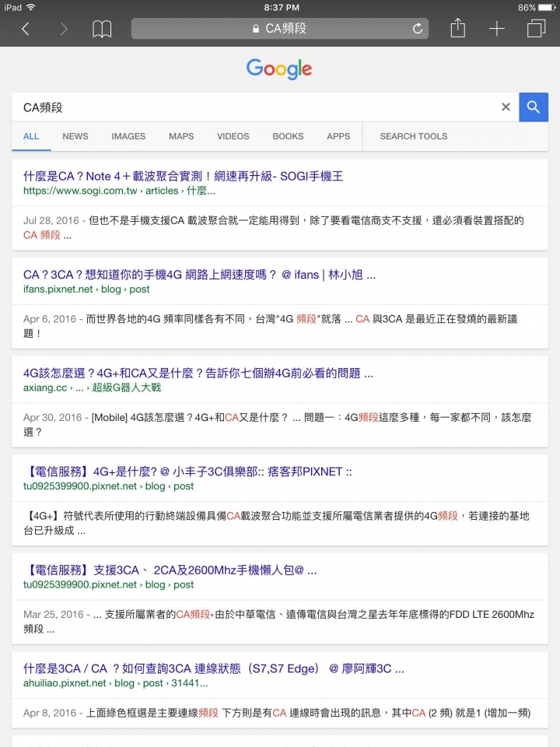Show all tabs overview icon
Image resolution: width=560 pixels, height=747 pixels.
tap(536, 28)
